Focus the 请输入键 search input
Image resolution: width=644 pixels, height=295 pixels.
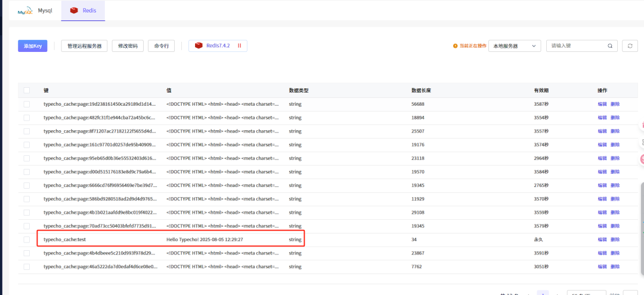click(x=577, y=46)
